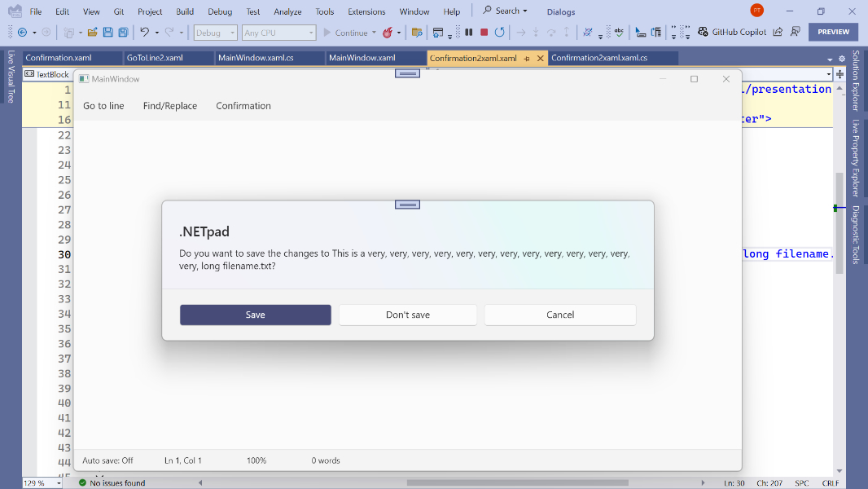Expand the Continue dropdown arrow

click(x=374, y=33)
